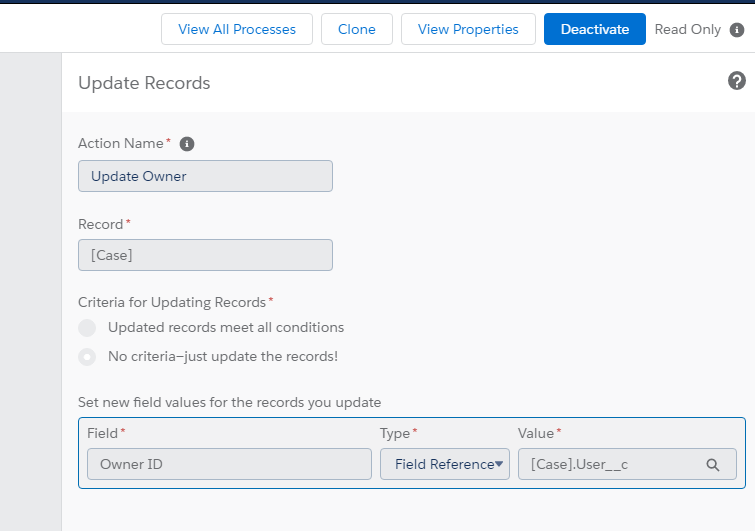755x531 pixels.
Task: Select 'No criteria–just update the records' option
Action: [x=88, y=356]
